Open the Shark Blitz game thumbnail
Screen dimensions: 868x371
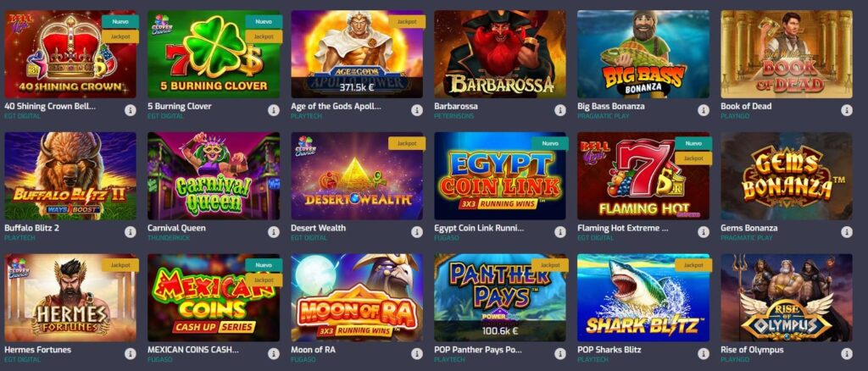[643, 297]
